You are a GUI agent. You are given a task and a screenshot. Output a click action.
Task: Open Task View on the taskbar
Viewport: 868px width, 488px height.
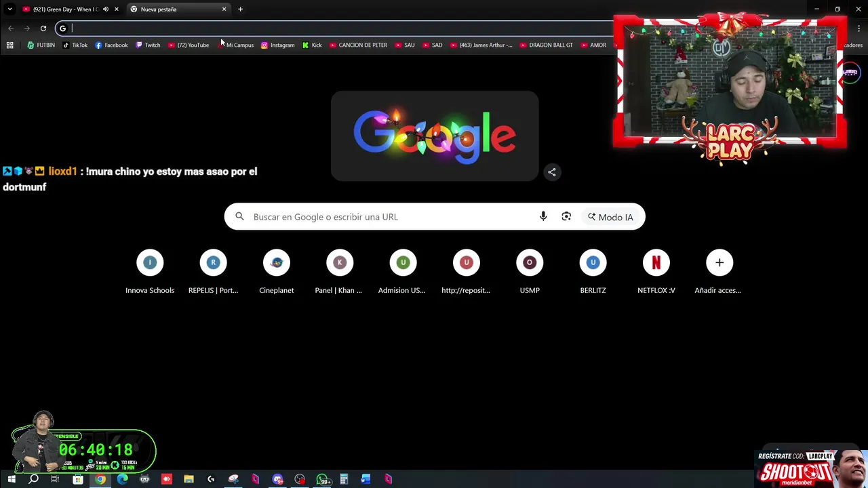[x=55, y=480]
